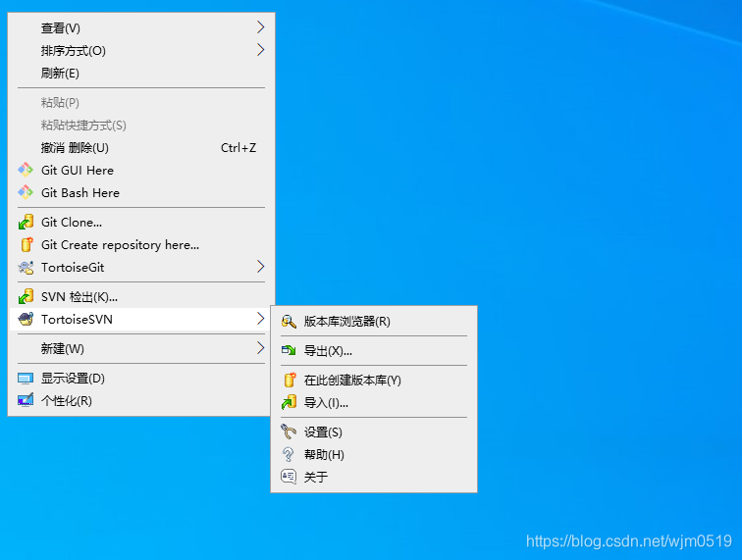Choose 导入(I)... in submenu

pos(374,402)
